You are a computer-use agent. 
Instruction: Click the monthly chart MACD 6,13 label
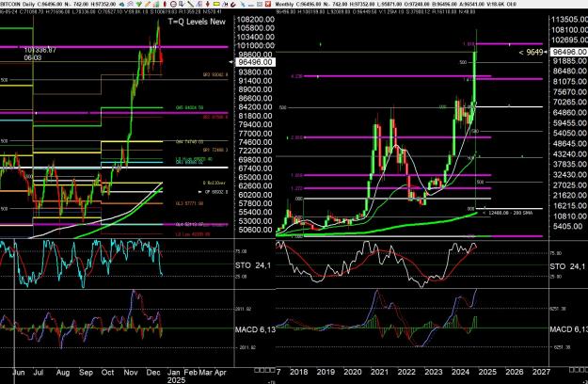click(569, 329)
